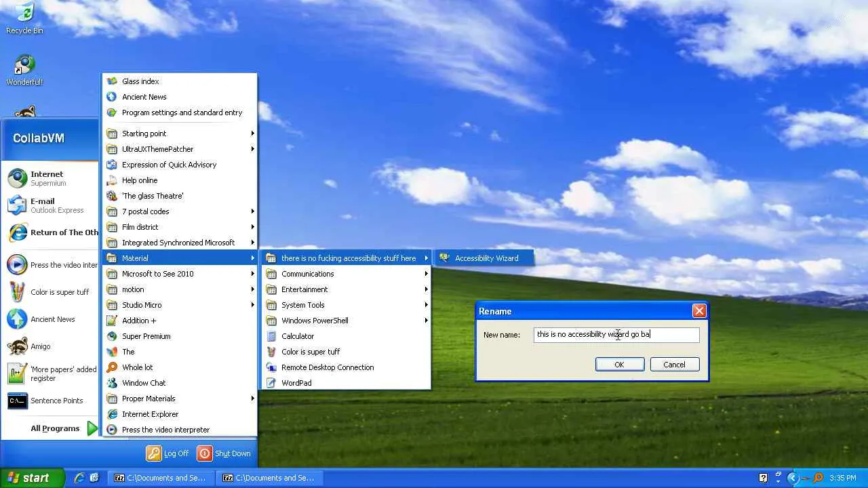This screenshot has width=868, height=488.
Task: Click the start button
Action: pos(32,478)
